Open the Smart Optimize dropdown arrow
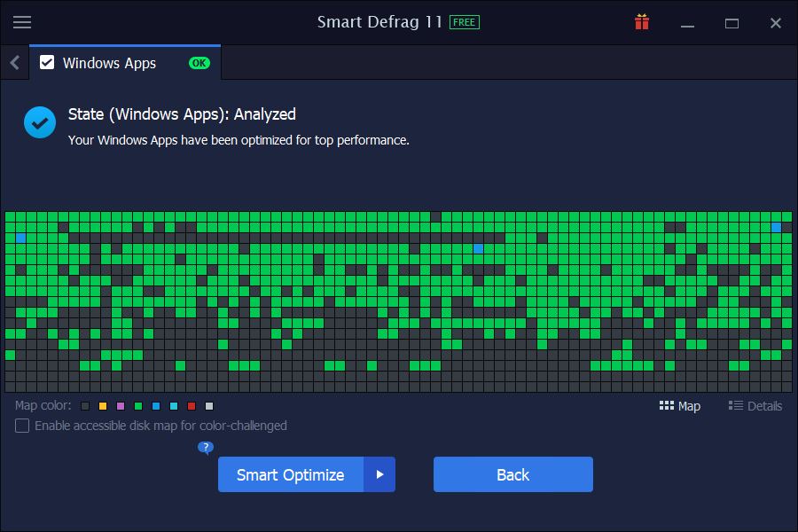 [379, 474]
